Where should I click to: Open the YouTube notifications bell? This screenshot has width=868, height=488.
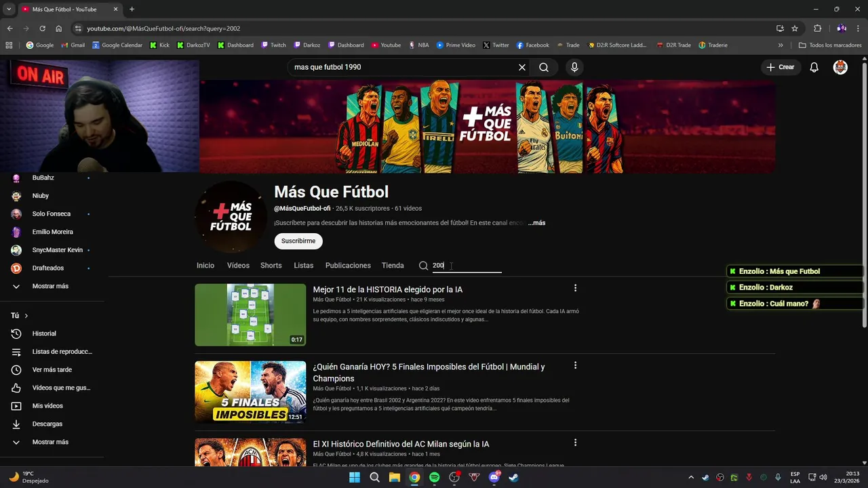pos(814,67)
